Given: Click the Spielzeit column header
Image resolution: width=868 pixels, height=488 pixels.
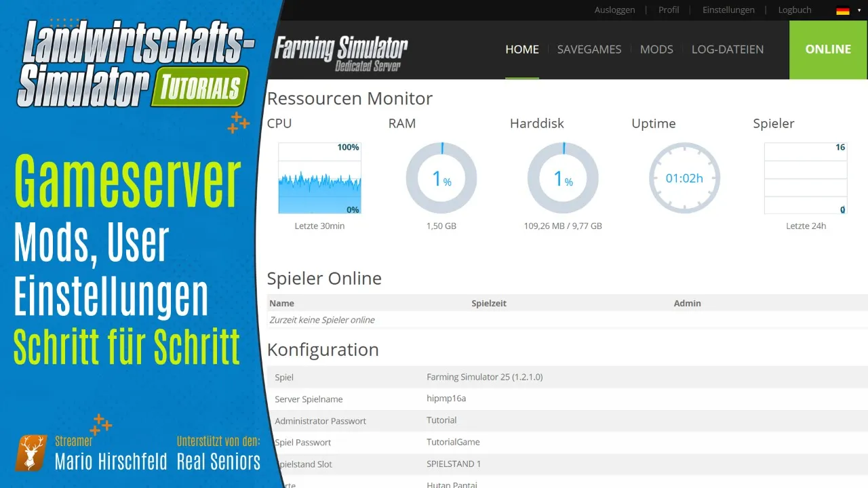Looking at the screenshot, I should tap(489, 304).
